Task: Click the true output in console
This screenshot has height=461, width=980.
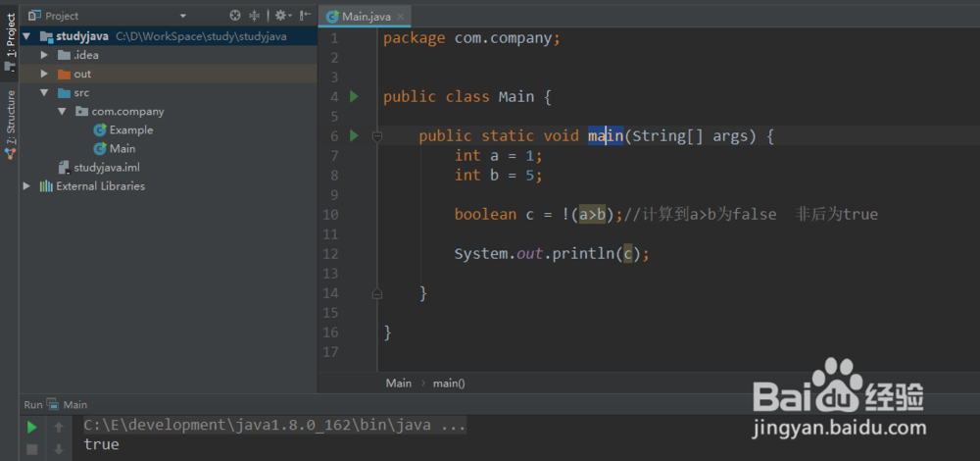Action: 101,444
